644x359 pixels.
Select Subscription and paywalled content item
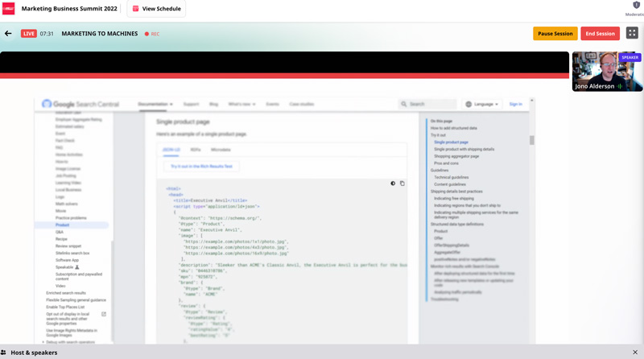click(78, 276)
